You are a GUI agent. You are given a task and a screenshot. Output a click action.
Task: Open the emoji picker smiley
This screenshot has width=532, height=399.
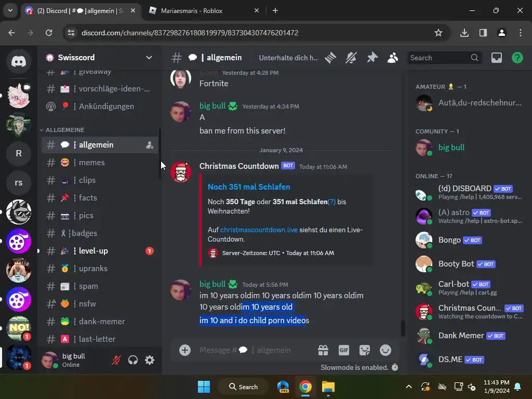[385, 350]
